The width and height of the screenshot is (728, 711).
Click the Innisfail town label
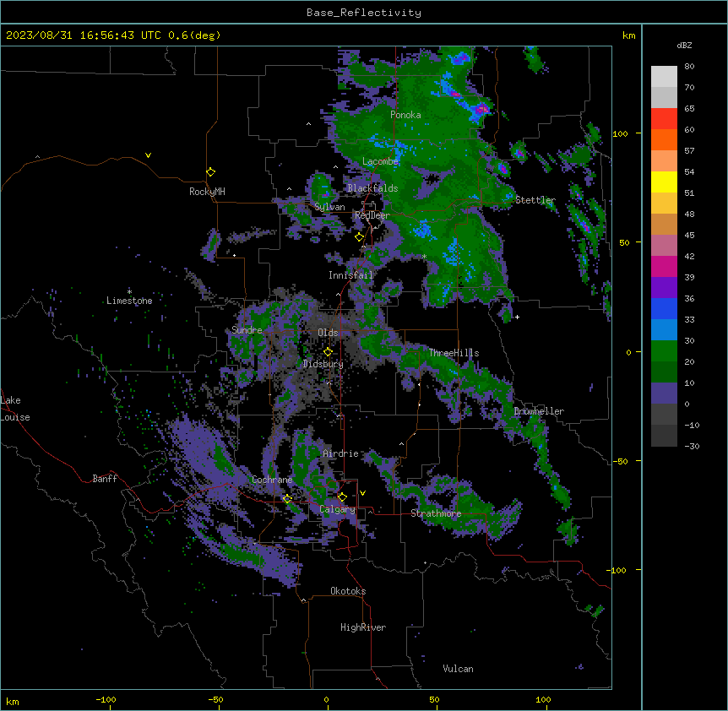tap(350, 275)
